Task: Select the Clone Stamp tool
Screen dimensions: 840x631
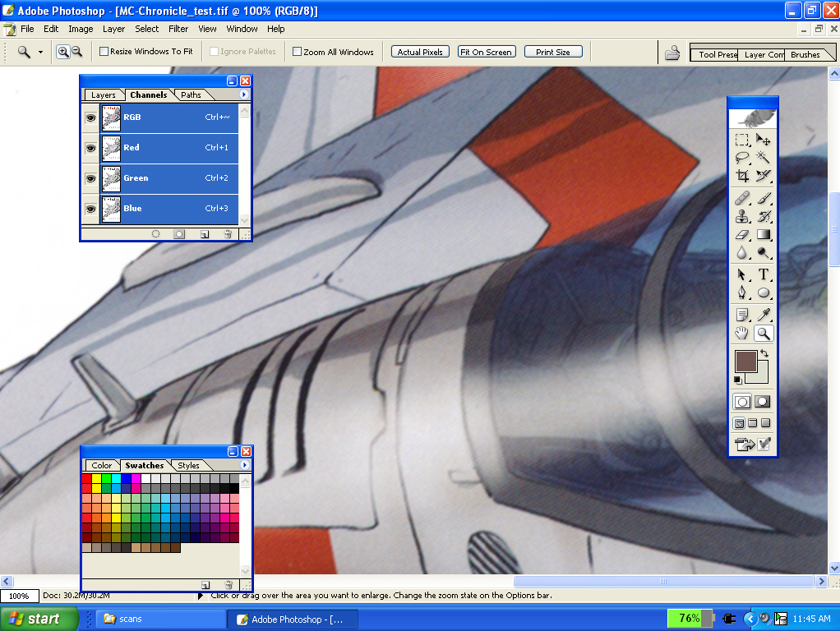Action: 742,216
